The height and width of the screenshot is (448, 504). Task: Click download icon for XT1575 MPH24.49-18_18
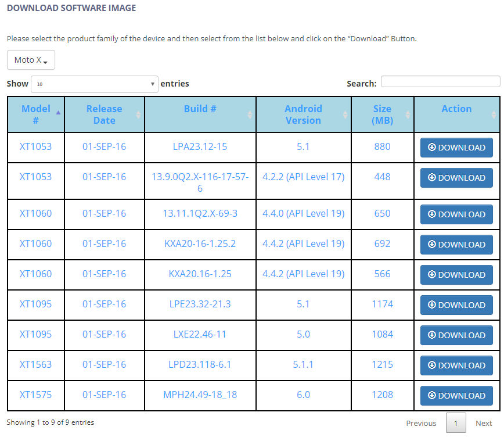[x=431, y=395]
